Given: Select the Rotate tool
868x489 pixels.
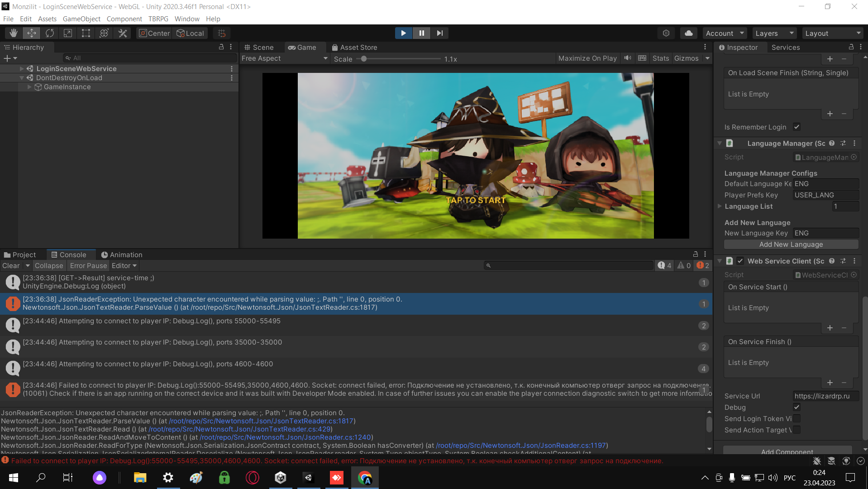Looking at the screenshot, I should coord(49,33).
